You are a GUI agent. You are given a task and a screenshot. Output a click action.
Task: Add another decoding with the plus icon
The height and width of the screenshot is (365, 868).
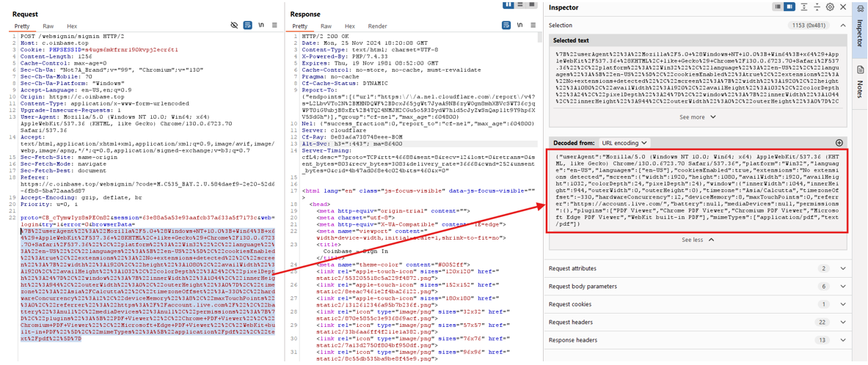point(839,143)
